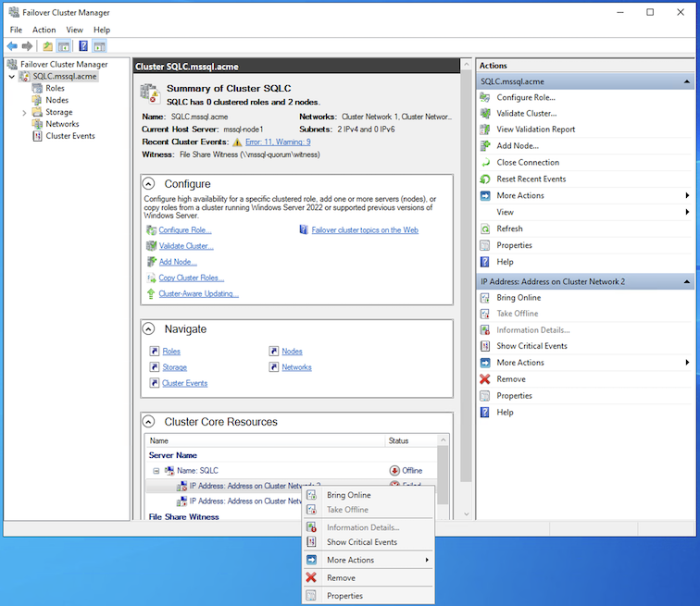Navigate to Nodes via the shortcut link
700x606 pixels.
click(292, 352)
